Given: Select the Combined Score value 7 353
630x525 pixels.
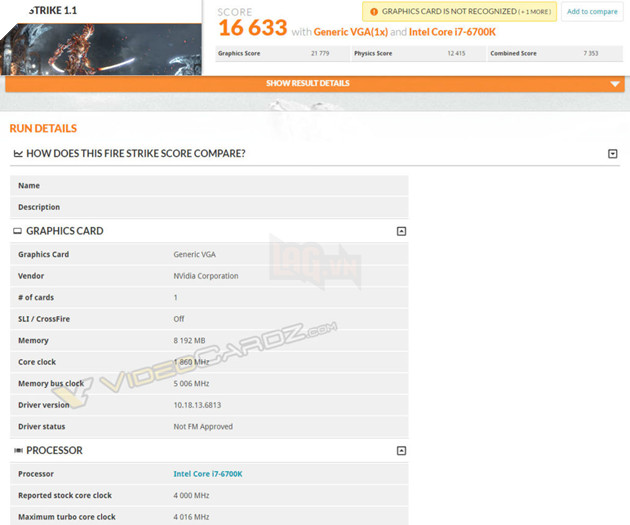Looking at the screenshot, I should pos(591,53).
